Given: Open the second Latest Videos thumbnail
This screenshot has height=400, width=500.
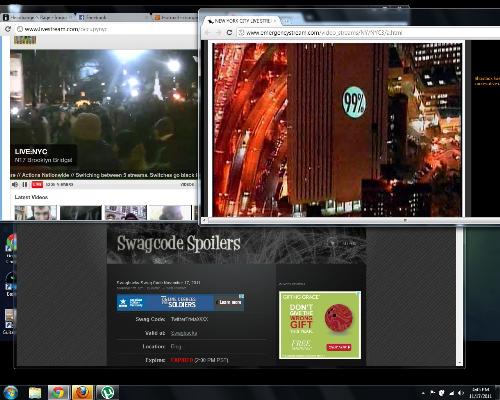Looking at the screenshot, I should click(81, 213).
